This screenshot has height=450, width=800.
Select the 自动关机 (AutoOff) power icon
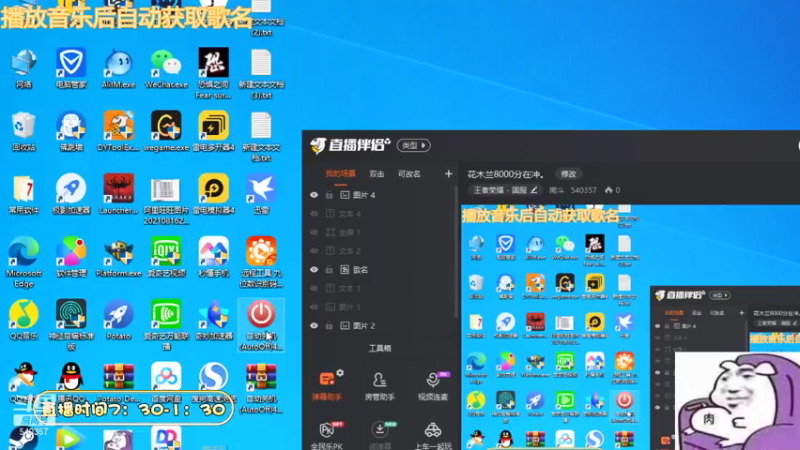[x=261, y=325]
